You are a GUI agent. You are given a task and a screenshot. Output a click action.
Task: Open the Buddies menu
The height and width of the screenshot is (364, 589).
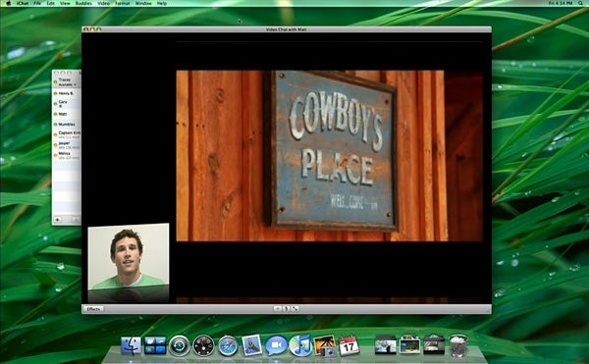point(83,3)
